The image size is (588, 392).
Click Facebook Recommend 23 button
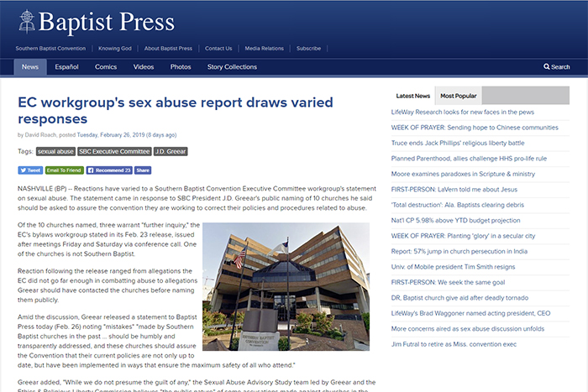[x=109, y=170]
